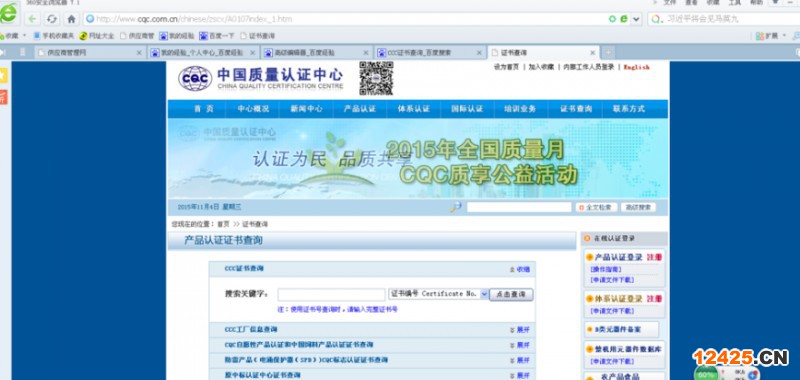This screenshot has width=800, height=380.
Task: Close the active 证书查询 tab
Action: pyautogui.click(x=592, y=53)
